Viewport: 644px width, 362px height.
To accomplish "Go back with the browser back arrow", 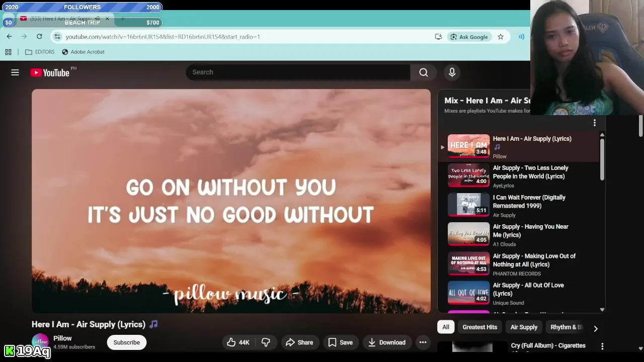I will (x=9, y=37).
